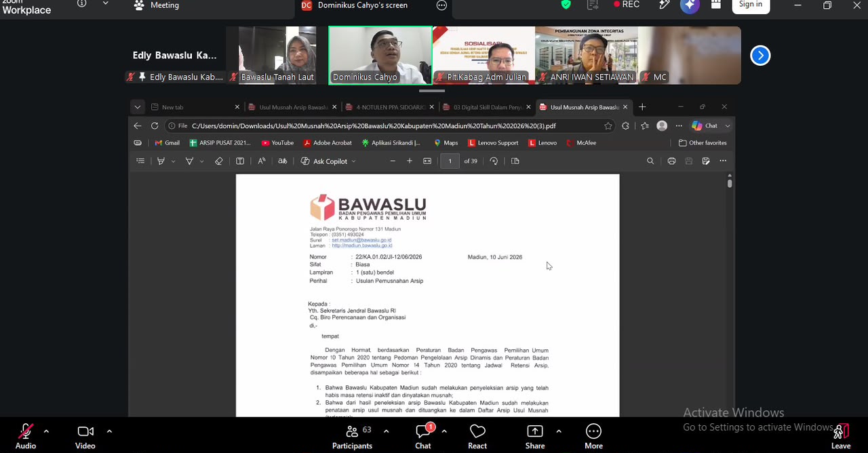Search within the PDF document
Image resolution: width=868 pixels, height=453 pixels.
[650, 161]
